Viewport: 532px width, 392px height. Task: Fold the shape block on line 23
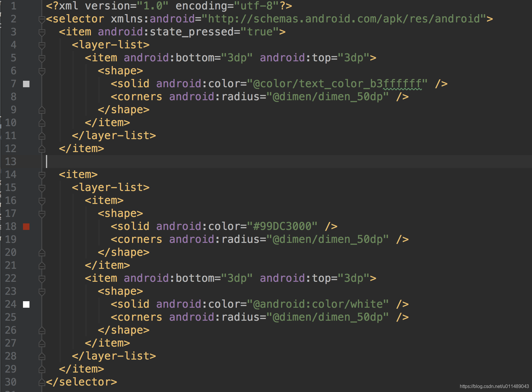coord(42,292)
